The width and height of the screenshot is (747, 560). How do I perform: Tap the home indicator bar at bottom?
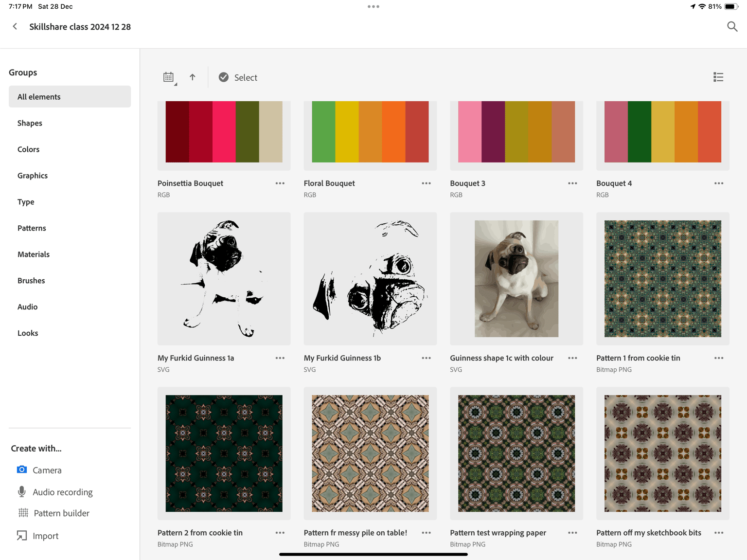coord(373,554)
